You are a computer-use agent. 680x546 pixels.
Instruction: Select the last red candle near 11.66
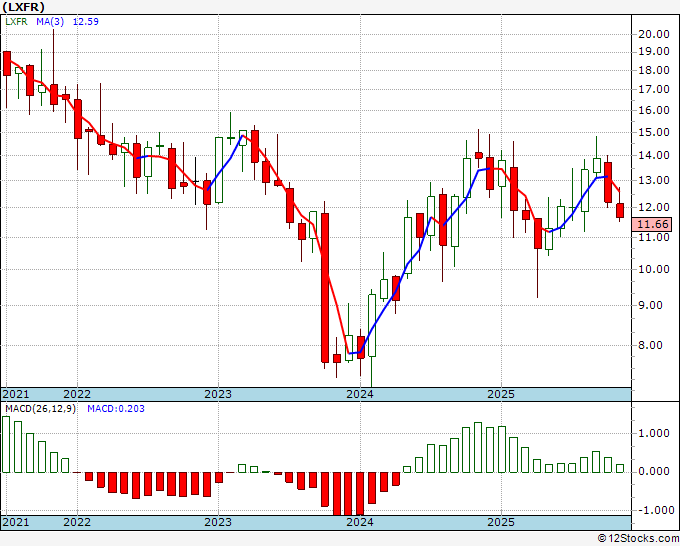tap(621, 210)
